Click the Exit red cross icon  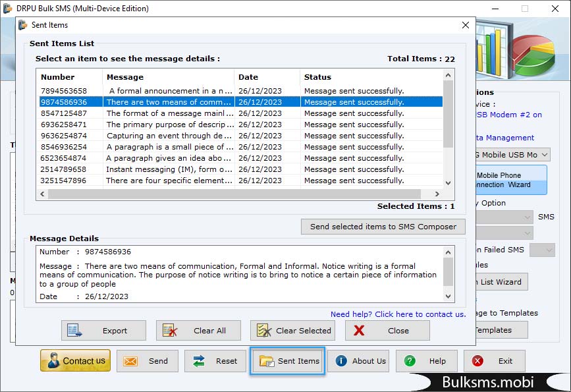tap(477, 360)
